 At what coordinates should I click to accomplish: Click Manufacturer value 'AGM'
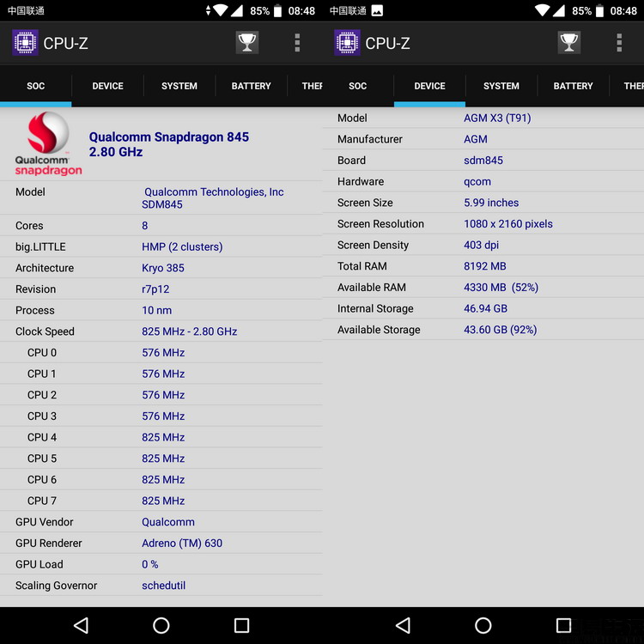[x=476, y=139]
